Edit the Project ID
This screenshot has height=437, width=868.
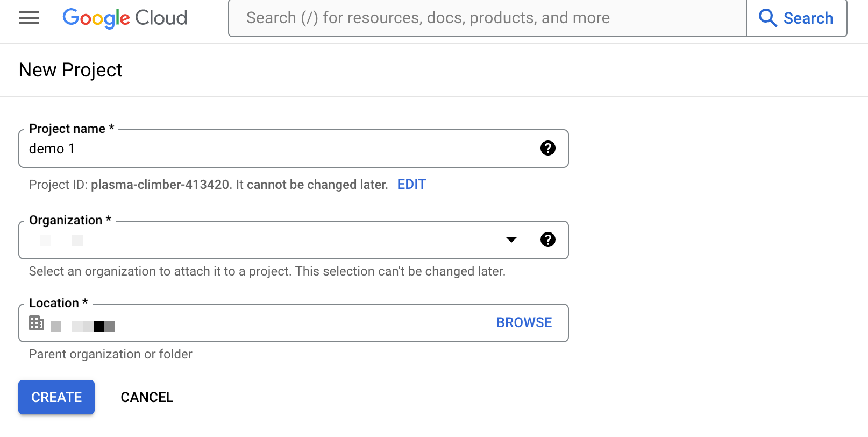coord(411,185)
